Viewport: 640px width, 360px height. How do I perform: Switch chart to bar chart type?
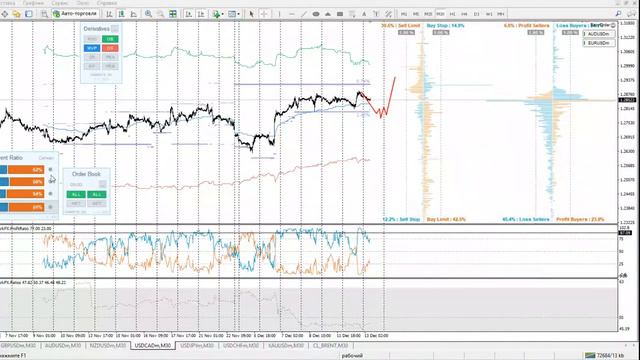point(109,14)
